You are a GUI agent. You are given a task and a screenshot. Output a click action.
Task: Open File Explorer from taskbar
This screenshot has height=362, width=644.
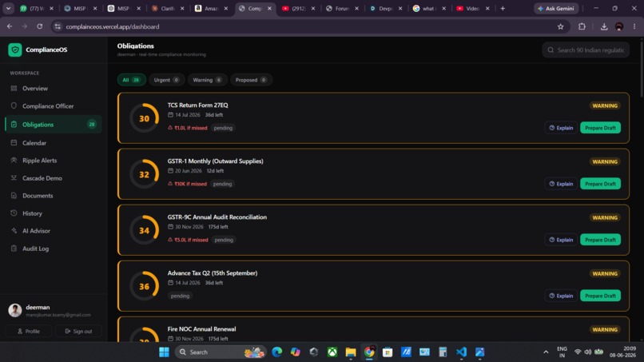click(x=350, y=352)
